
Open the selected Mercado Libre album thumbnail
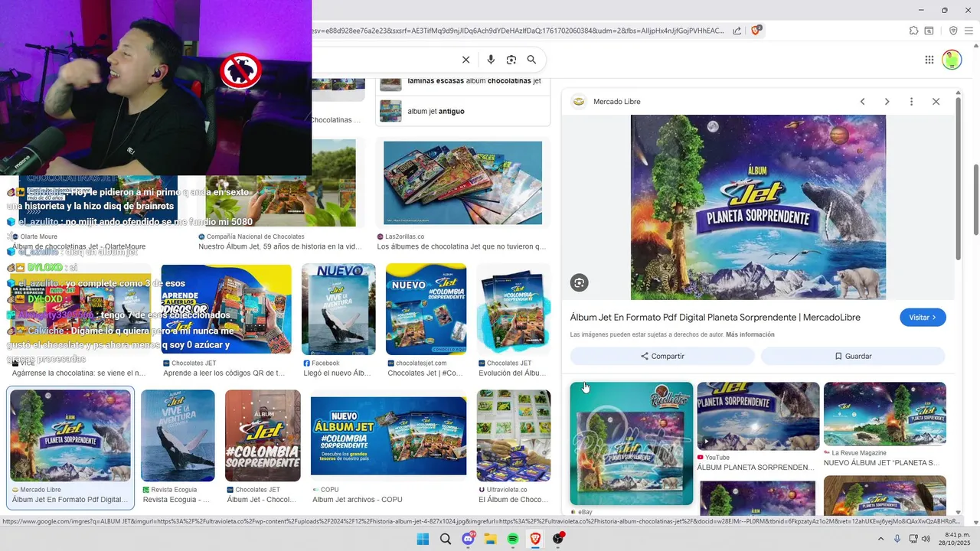(70, 435)
